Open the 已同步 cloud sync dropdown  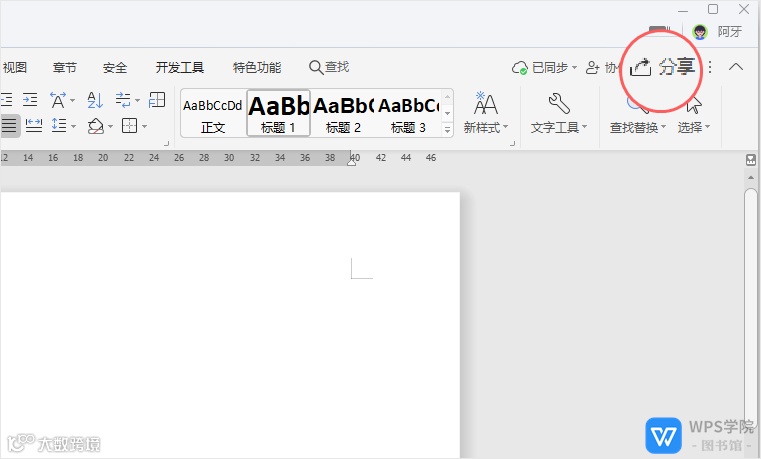[x=545, y=67]
